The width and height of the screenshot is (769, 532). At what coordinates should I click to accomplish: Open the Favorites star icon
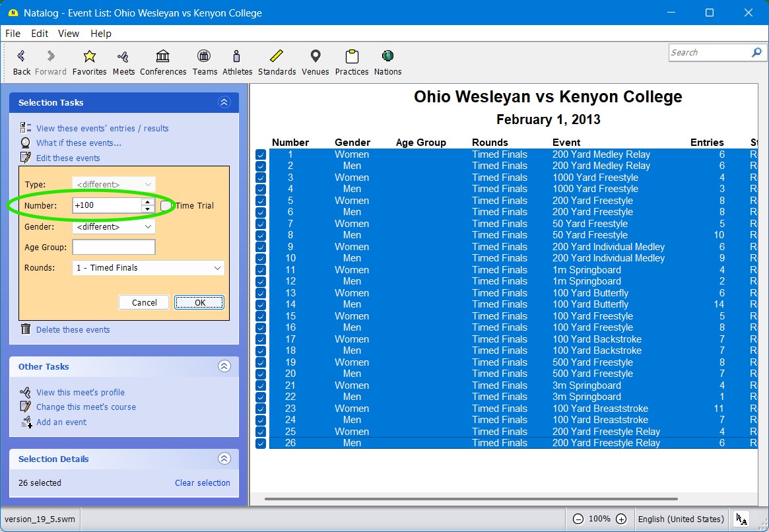[x=89, y=62]
